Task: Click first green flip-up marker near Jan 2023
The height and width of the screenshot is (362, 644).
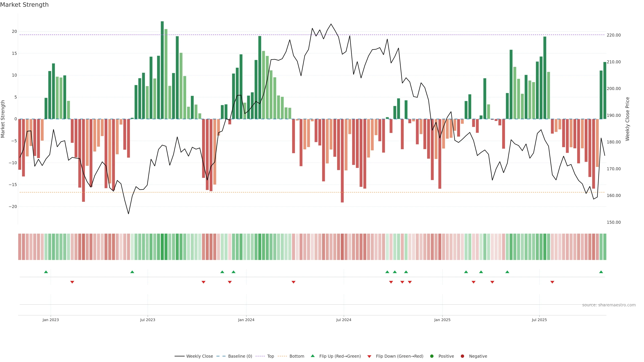Action: tap(46, 272)
